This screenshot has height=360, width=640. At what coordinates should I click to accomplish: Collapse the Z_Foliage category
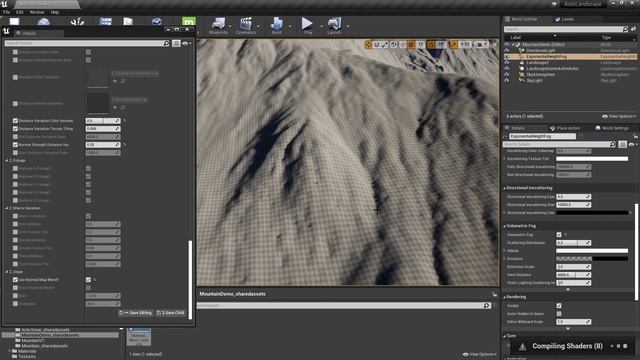click(7, 161)
